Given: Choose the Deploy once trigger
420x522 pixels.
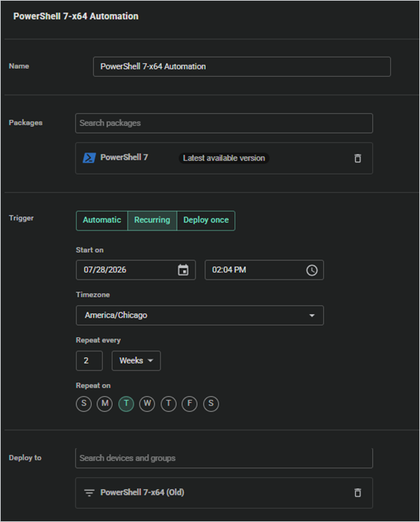Looking at the screenshot, I should tap(206, 221).
